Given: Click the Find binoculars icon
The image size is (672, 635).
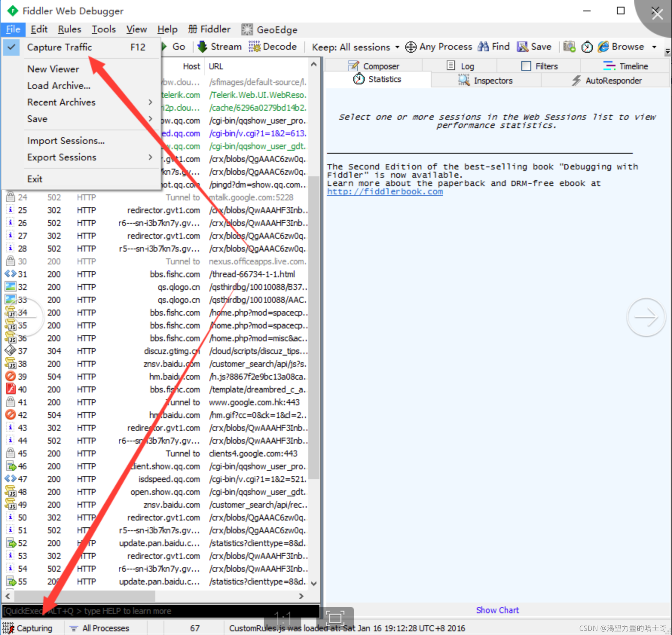Looking at the screenshot, I should point(483,47).
